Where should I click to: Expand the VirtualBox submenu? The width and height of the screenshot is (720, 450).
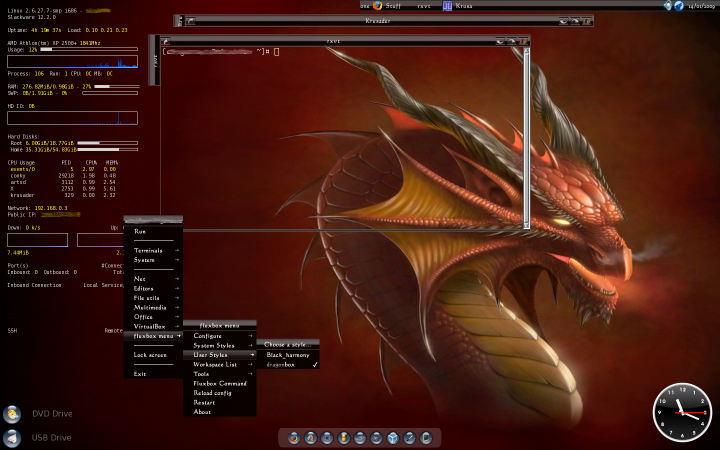pyautogui.click(x=153, y=326)
